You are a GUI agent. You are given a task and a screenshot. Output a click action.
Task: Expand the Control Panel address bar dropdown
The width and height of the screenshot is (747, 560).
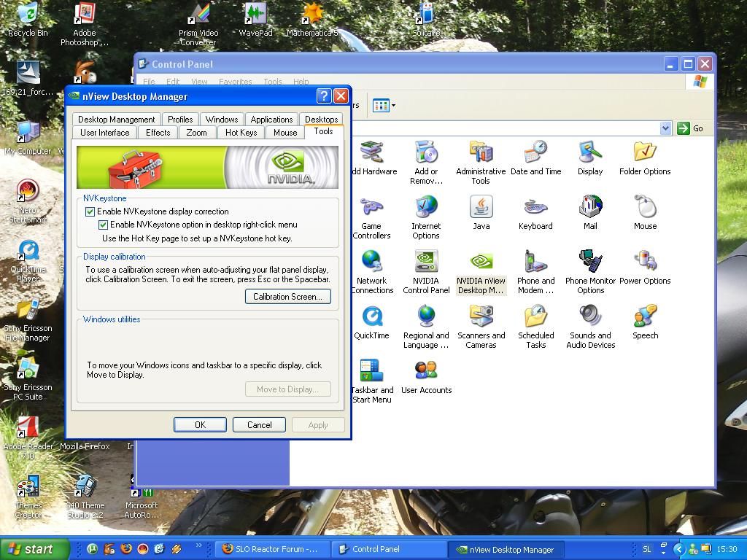tap(665, 128)
